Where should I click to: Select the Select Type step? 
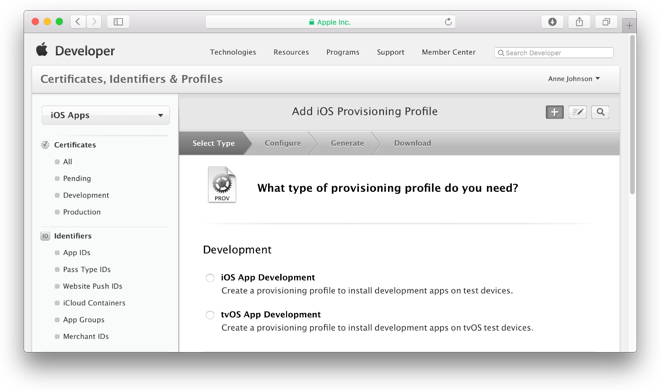[x=214, y=143]
